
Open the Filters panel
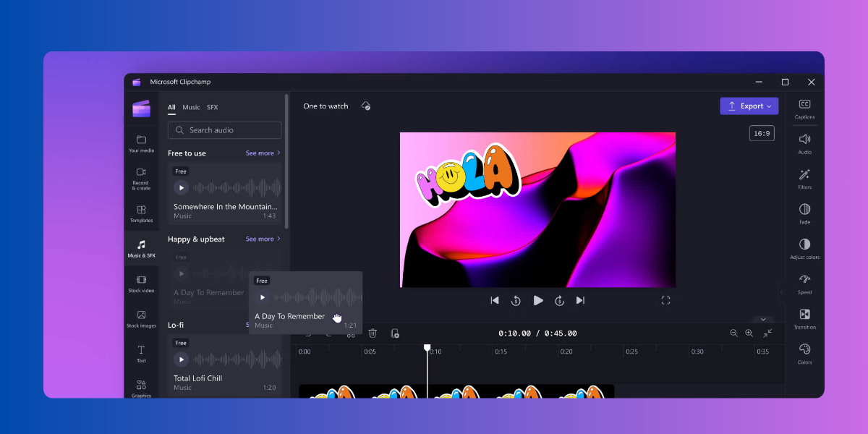click(804, 177)
